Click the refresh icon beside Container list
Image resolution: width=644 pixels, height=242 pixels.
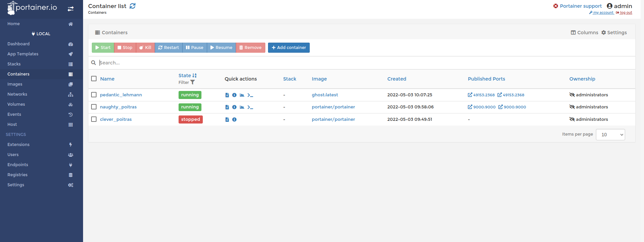[x=132, y=6]
